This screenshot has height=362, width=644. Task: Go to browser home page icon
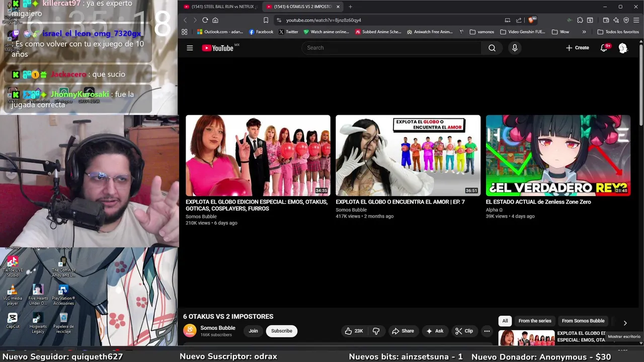(x=215, y=20)
